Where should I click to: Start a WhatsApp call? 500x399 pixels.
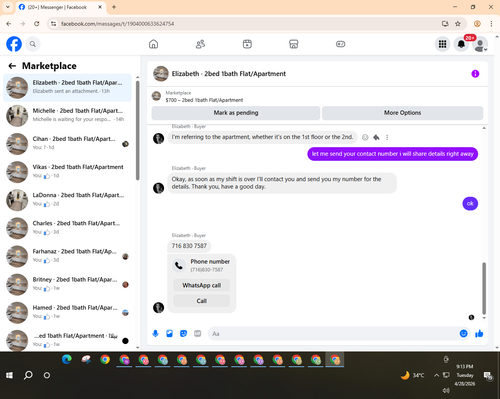[202, 285]
